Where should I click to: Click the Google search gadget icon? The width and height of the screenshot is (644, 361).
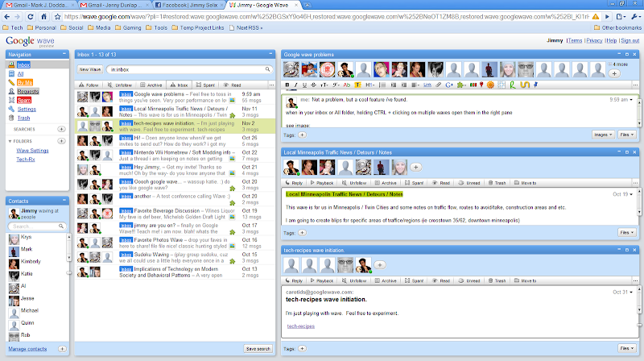click(449, 85)
